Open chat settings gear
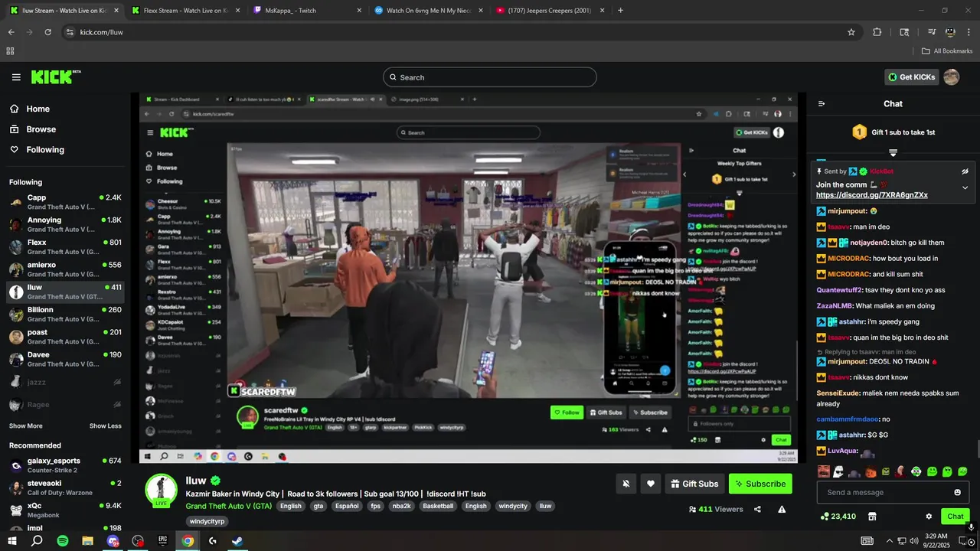The image size is (980, 551). (x=929, y=517)
